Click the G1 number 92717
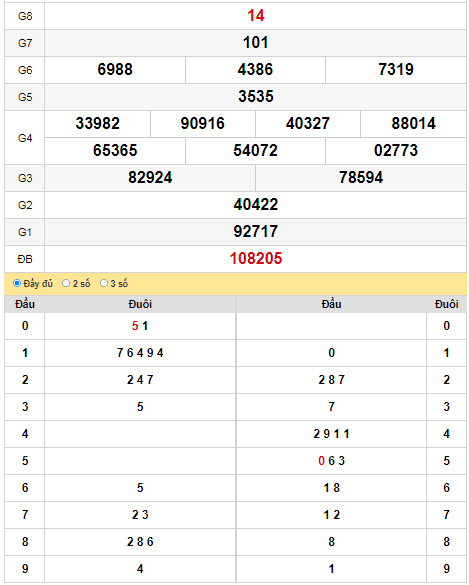This screenshot has height=585, width=469. 256,231
